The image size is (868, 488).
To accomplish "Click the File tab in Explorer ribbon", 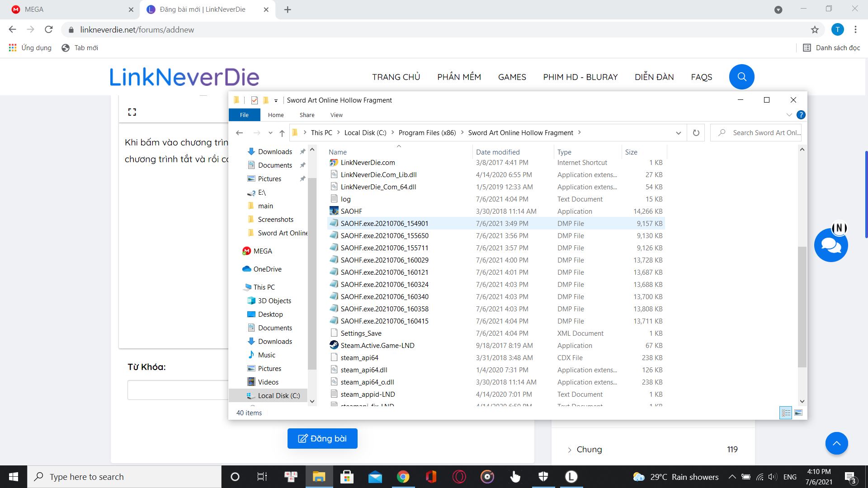I will tap(244, 114).
